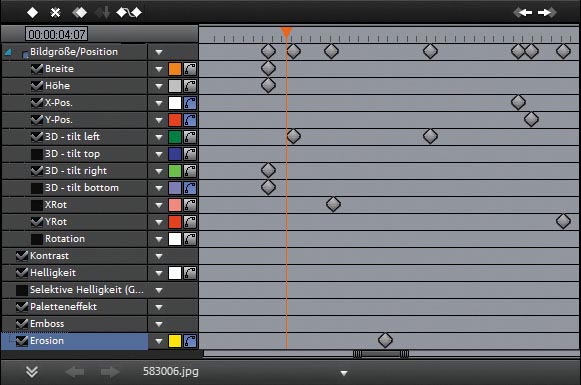Image resolution: width=581 pixels, height=385 pixels.
Task: Toggle curve interpolation icon for Erosion
Action: (190, 341)
